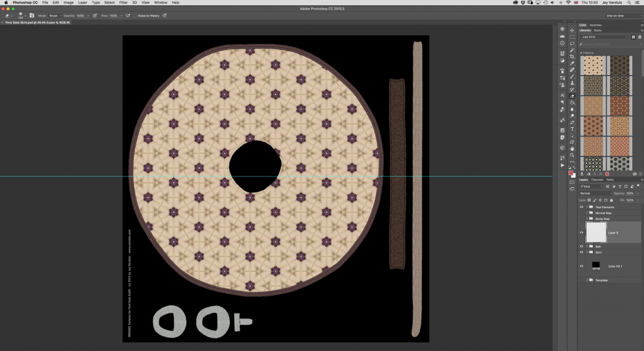Open the blending mode dropdown set to Normal
This screenshot has height=351, width=644.
pyautogui.click(x=594, y=193)
